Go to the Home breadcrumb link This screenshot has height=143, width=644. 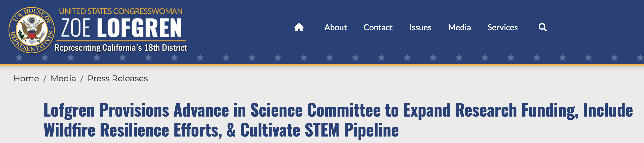click(26, 78)
